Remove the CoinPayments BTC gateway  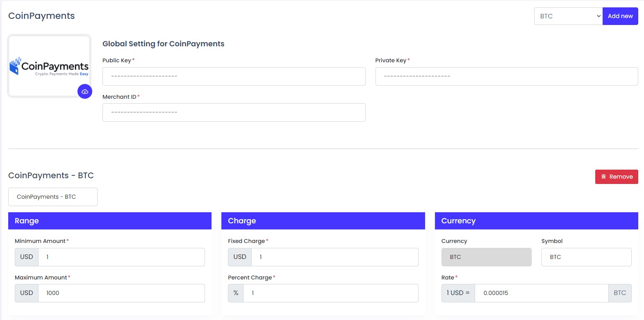616,177
